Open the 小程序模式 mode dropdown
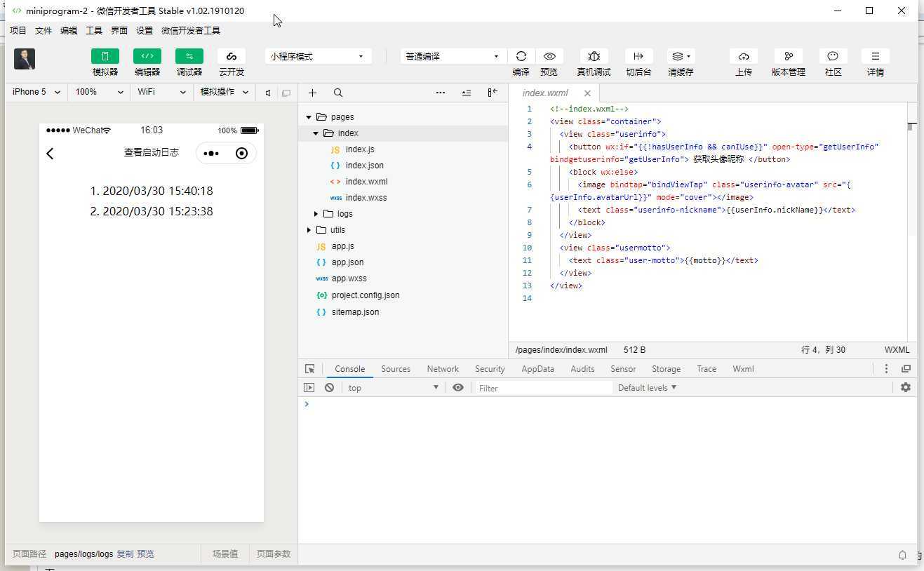 319,56
